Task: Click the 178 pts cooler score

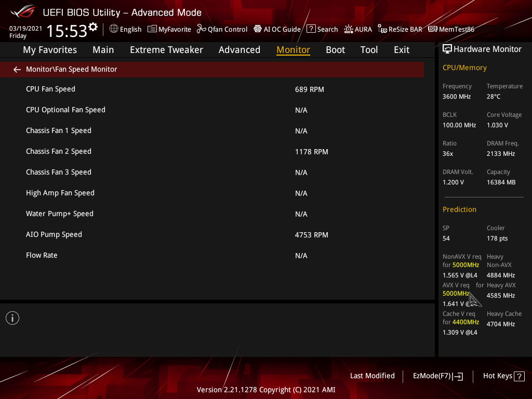Action: [497, 238]
